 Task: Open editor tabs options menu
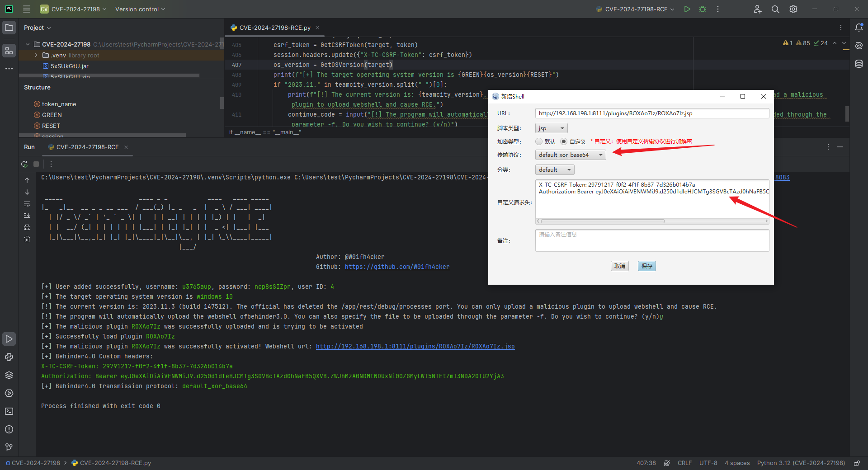[x=841, y=28]
